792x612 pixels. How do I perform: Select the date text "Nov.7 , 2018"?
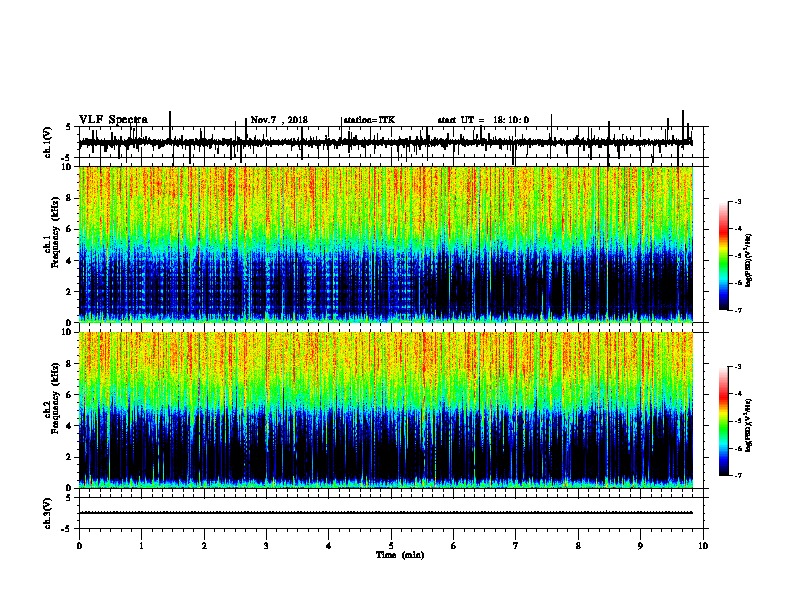pos(279,120)
